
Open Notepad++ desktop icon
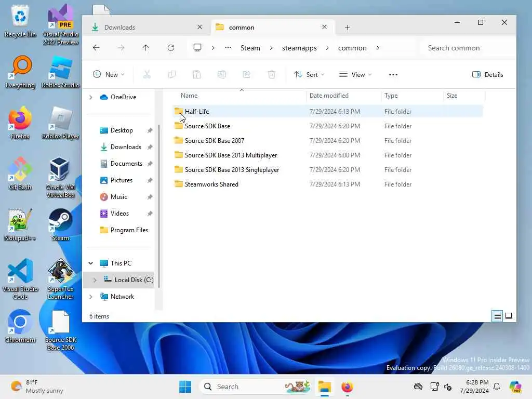(20, 225)
